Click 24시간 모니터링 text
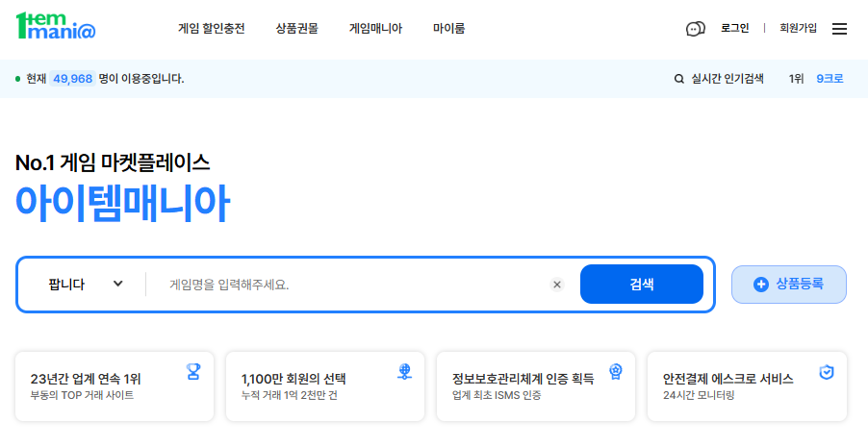Screen dimensions: 868x447 [x=699, y=395]
